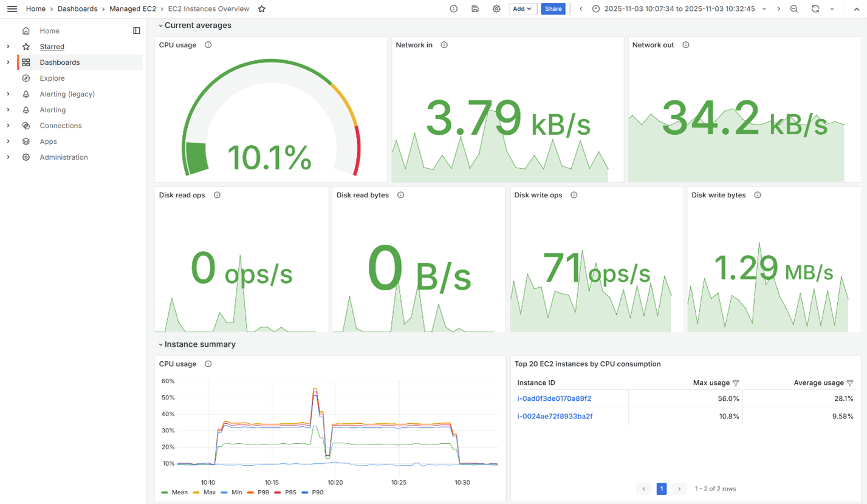This screenshot has width=867, height=504.
Task: Go to Dashboards via the breadcrumb
Action: (76, 9)
